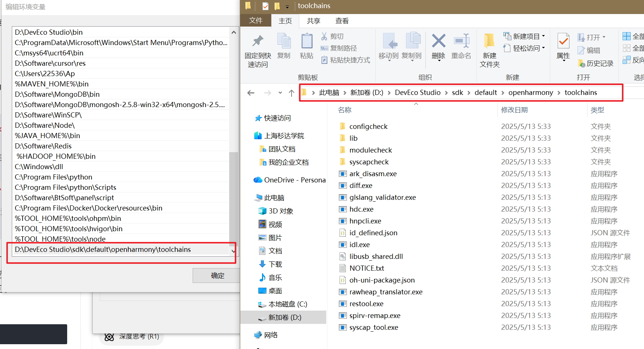Click default in the address breadcrumb
644x349 pixels.
(x=486, y=93)
